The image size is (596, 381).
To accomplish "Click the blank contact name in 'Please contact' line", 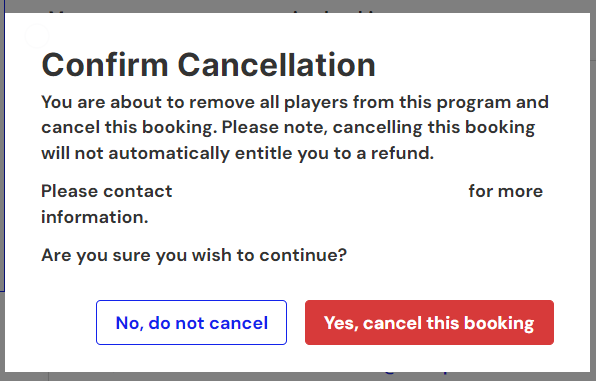I will (320, 191).
